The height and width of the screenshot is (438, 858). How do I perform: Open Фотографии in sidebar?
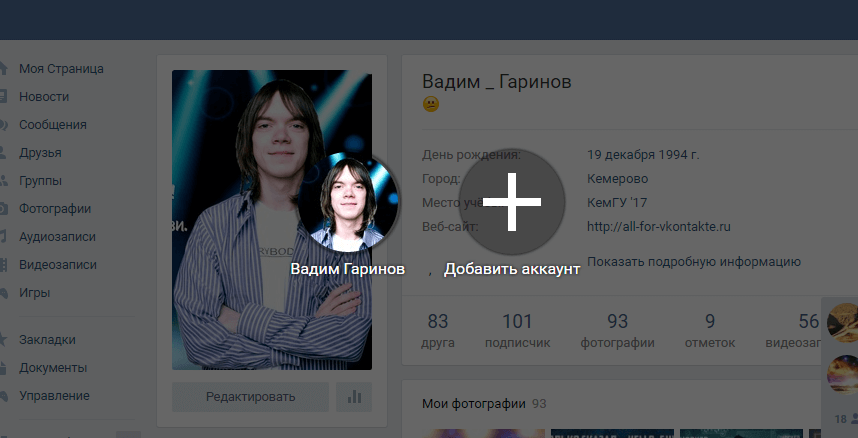55,208
